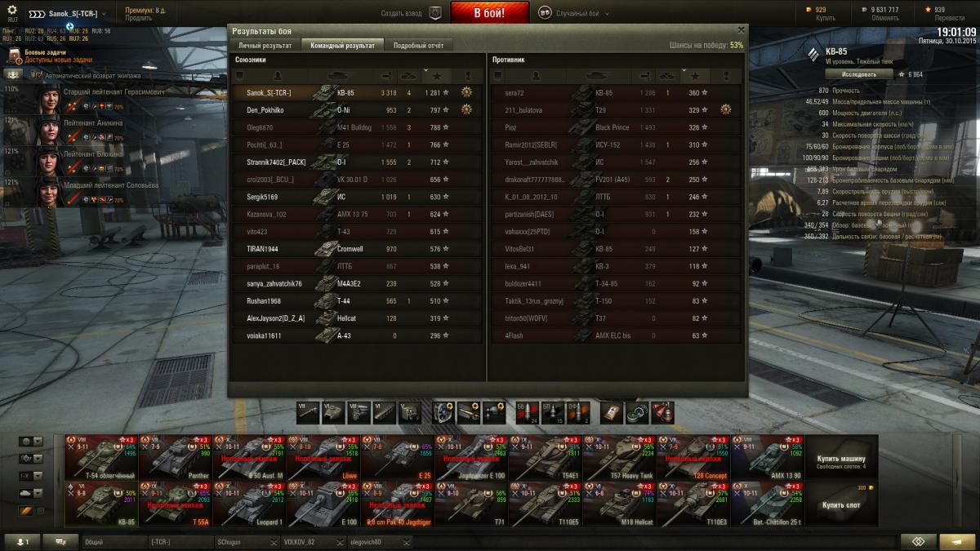Sort allies by damage column icon

click(388, 75)
